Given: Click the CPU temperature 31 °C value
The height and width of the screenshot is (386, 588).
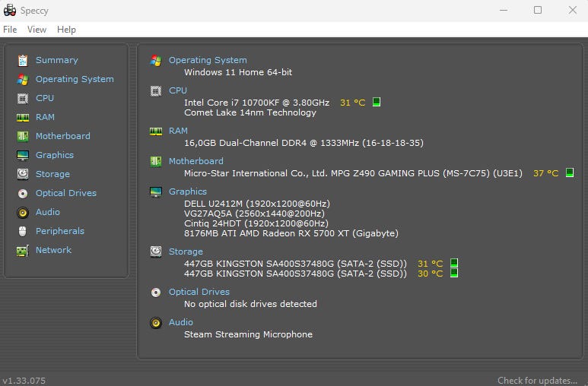Looking at the screenshot, I should (352, 103).
